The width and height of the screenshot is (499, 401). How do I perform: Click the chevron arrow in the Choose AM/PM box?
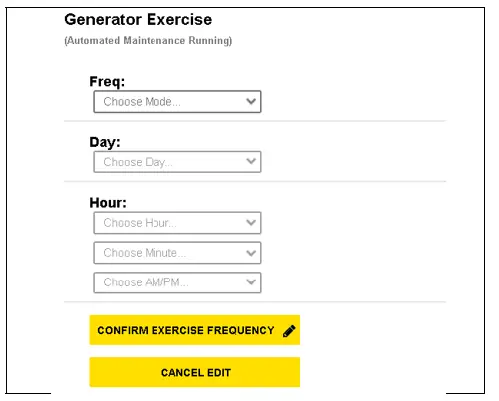[x=251, y=282]
